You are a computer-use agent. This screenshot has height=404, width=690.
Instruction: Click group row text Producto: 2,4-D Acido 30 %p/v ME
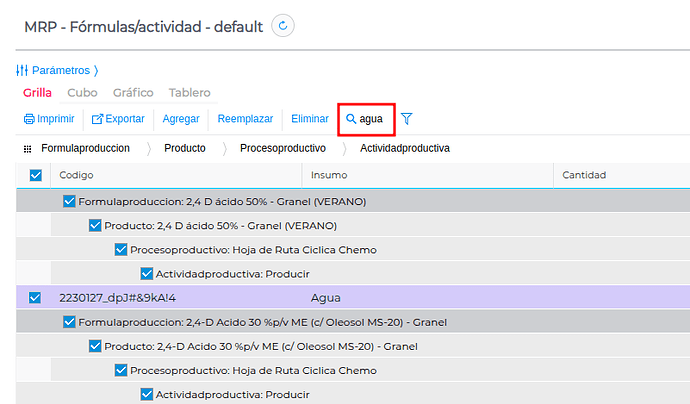pos(261,346)
